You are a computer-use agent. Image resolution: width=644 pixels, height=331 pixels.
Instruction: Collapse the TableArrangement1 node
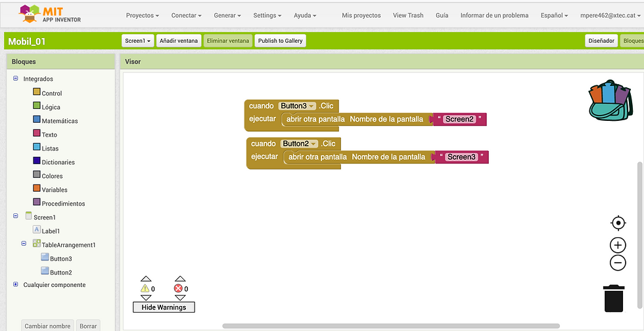tap(24, 244)
